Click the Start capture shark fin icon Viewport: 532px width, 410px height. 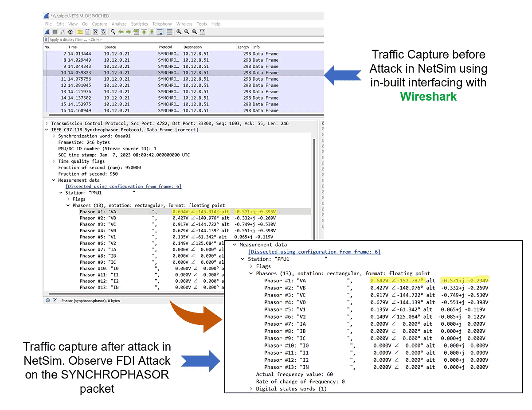tap(47, 32)
